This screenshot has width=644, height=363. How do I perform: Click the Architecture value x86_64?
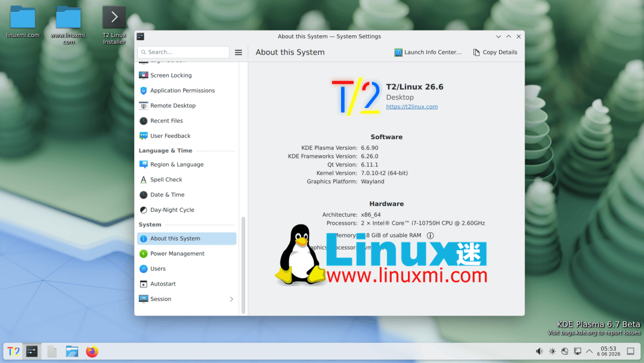coord(371,214)
